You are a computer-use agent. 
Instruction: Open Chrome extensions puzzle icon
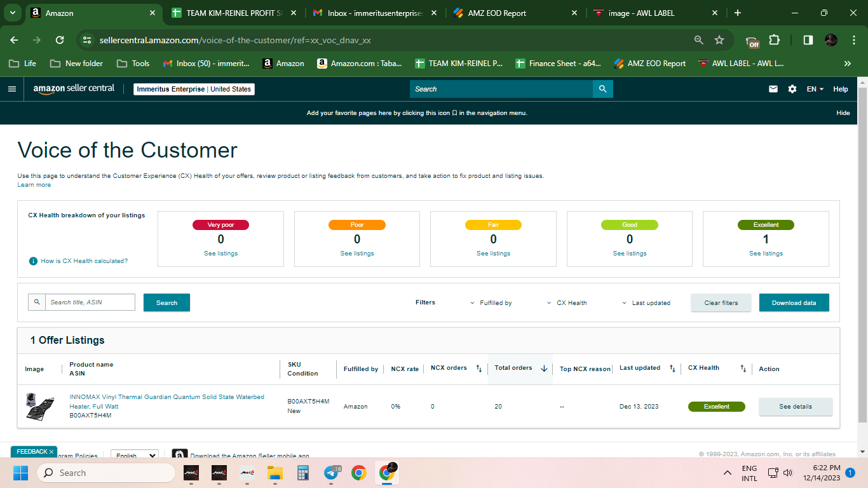(x=774, y=40)
